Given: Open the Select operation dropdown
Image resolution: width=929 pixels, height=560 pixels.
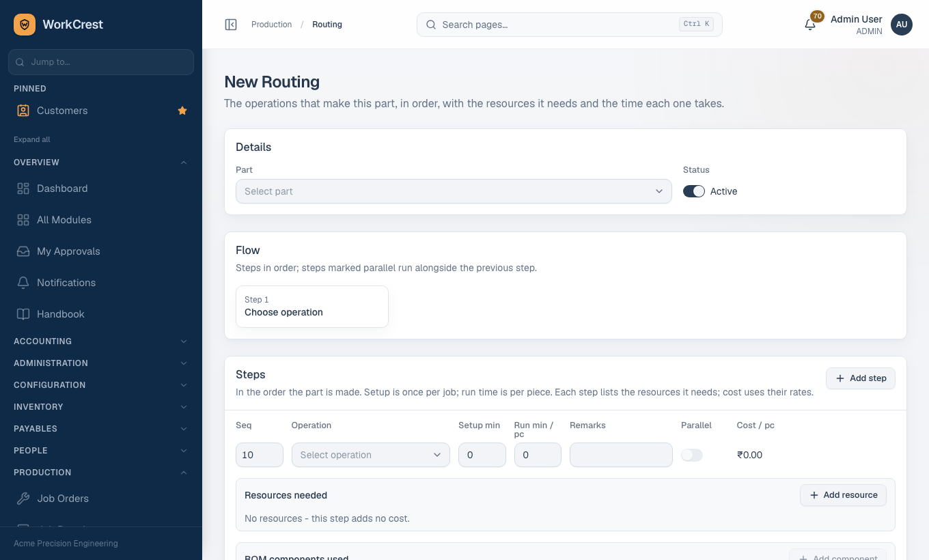Looking at the screenshot, I should pos(371,455).
